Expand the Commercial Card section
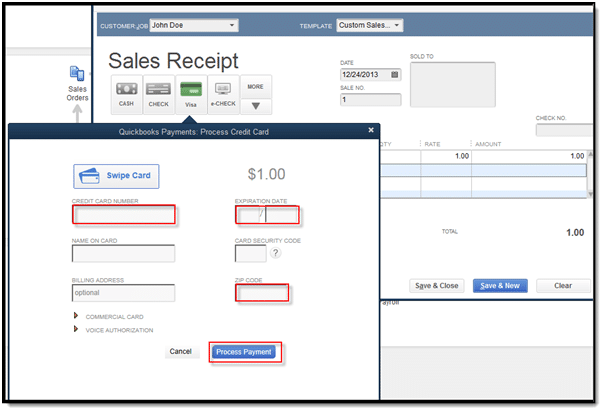The width and height of the screenshot is (606, 414). point(76,316)
